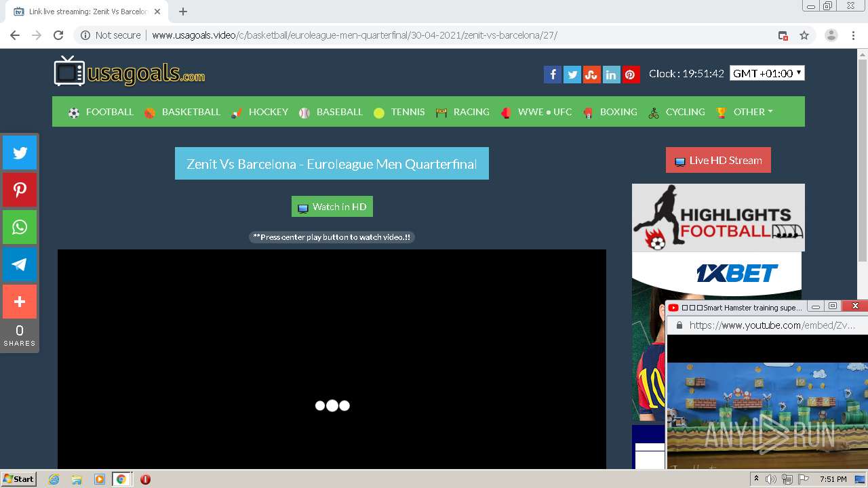The width and height of the screenshot is (868, 488).
Task: Share via header LinkedIn icon
Action: pos(612,75)
